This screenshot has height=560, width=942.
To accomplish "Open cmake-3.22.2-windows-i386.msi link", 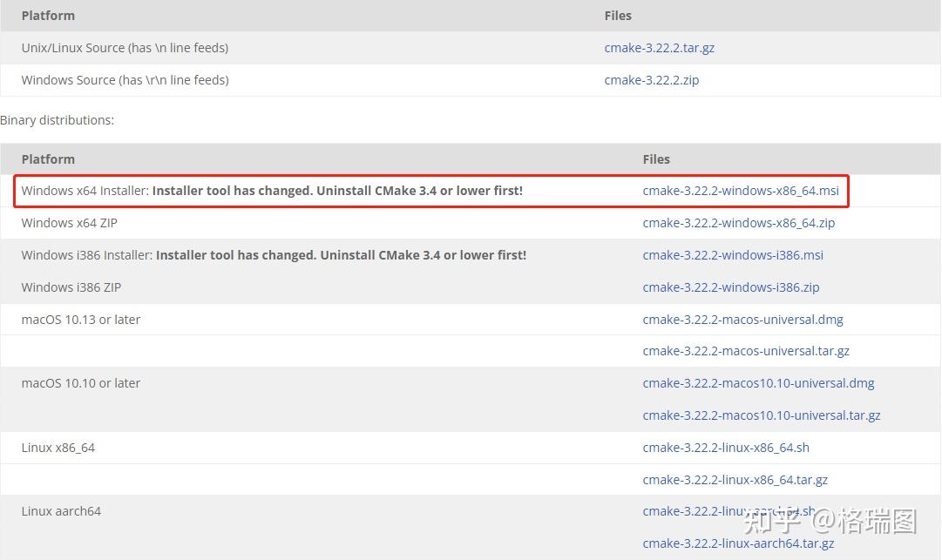I will coord(732,255).
